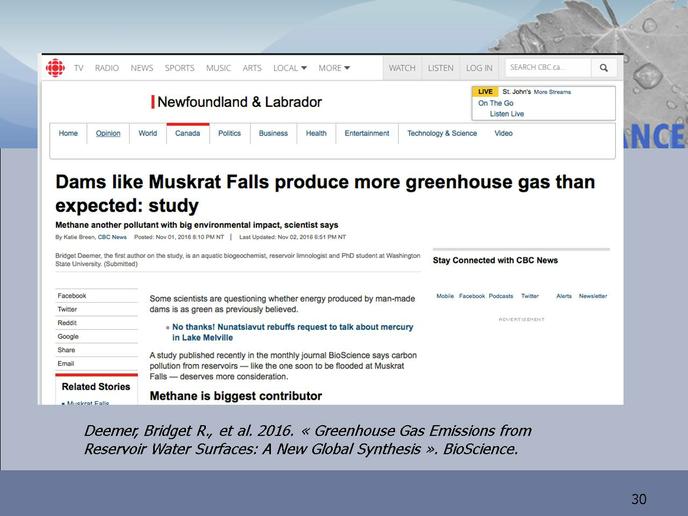This screenshot has width=688, height=516.
Task: Select the Home tab
Action: point(68,133)
